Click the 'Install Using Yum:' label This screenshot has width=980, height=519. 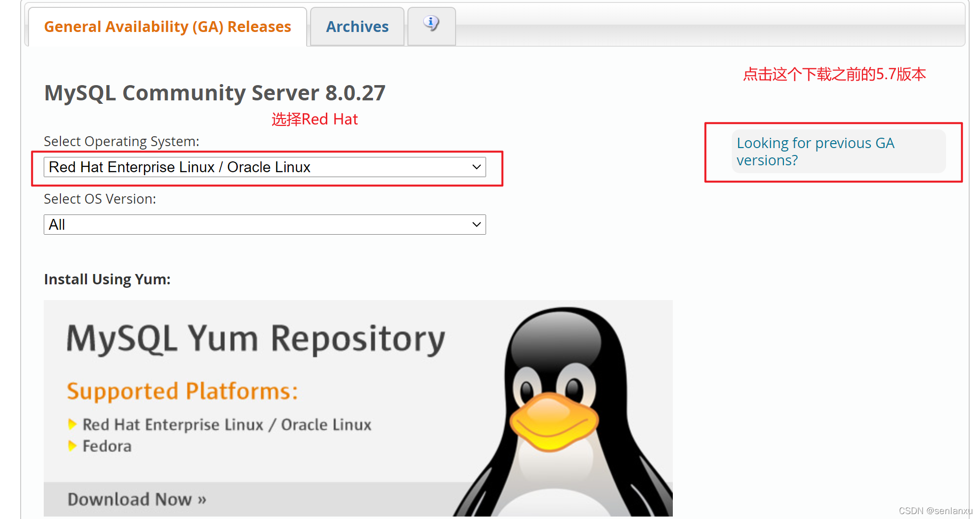(x=107, y=279)
